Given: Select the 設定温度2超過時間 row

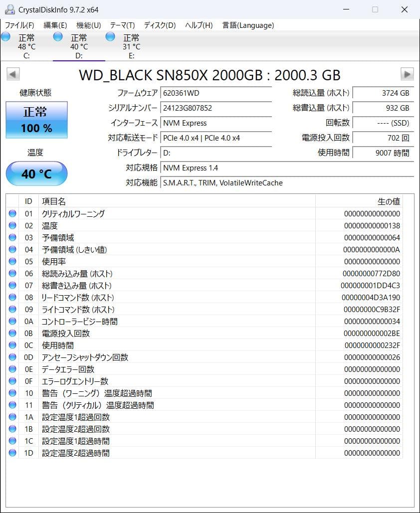Looking at the screenshot, I should click(205, 453).
